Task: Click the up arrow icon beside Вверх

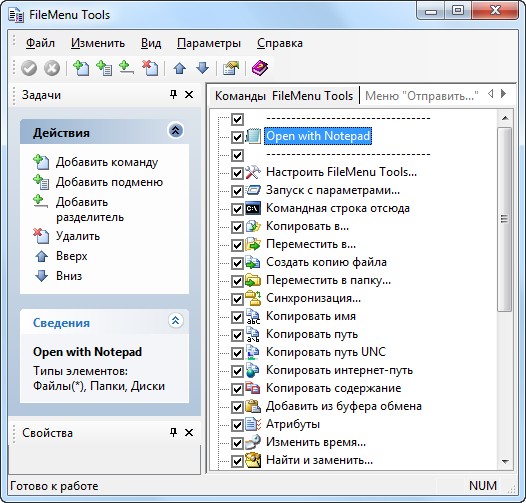Action: [41, 256]
